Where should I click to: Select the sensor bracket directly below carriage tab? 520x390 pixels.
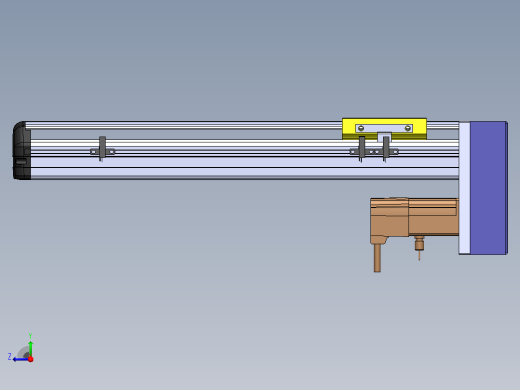[386, 149]
